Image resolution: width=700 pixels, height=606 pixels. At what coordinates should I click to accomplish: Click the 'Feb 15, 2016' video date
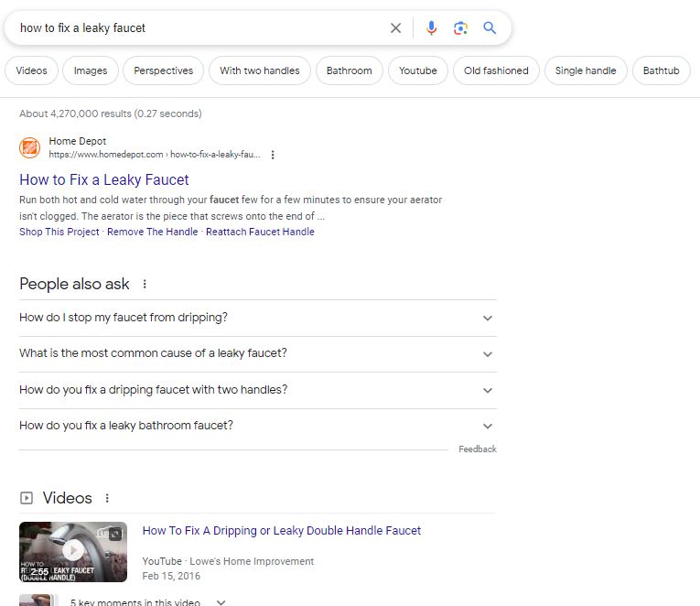tap(171, 576)
